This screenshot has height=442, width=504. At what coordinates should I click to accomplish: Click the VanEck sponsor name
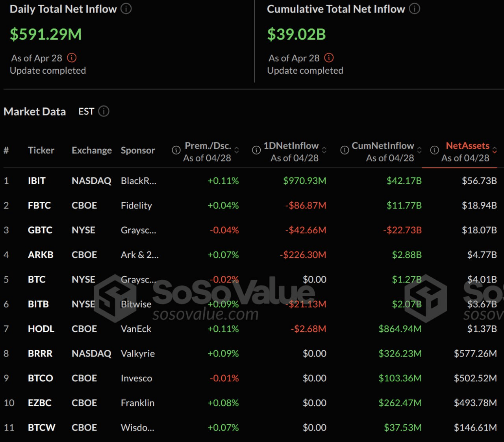tap(136, 329)
